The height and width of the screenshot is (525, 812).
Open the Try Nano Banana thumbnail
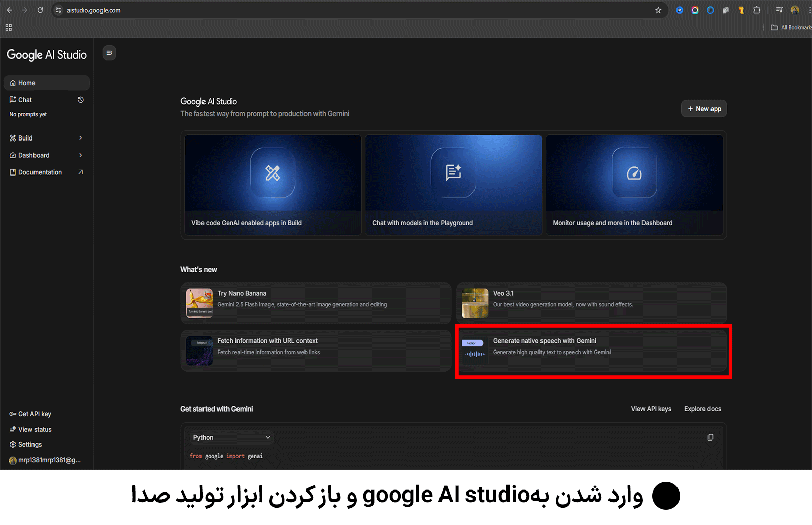[x=199, y=303]
